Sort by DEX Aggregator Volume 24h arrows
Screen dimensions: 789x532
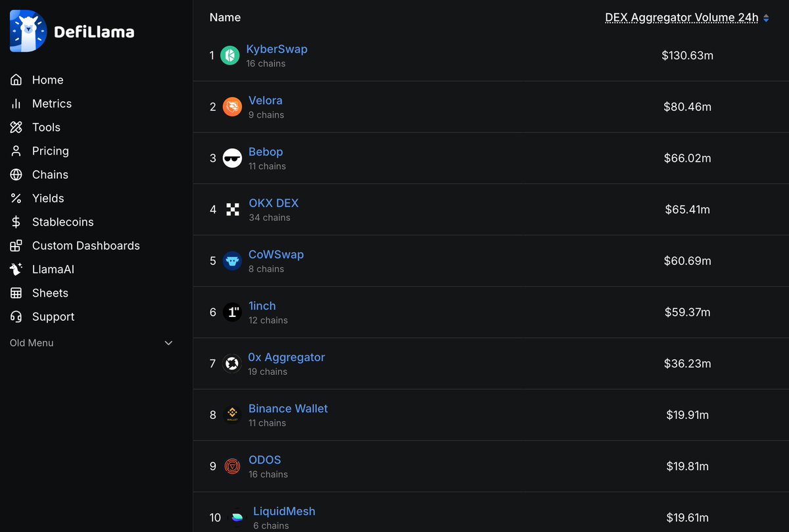(x=766, y=18)
